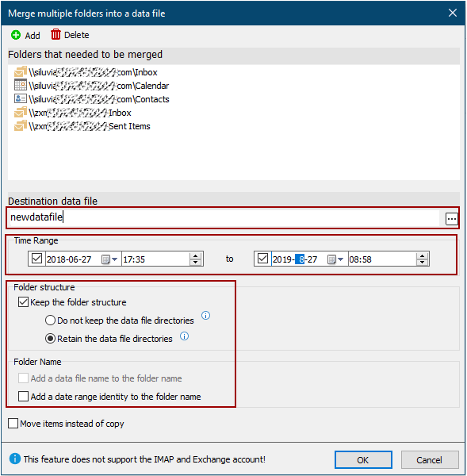Decrease the end time 08:58 with down arrow
This screenshot has width=467, height=476.
(x=422, y=263)
